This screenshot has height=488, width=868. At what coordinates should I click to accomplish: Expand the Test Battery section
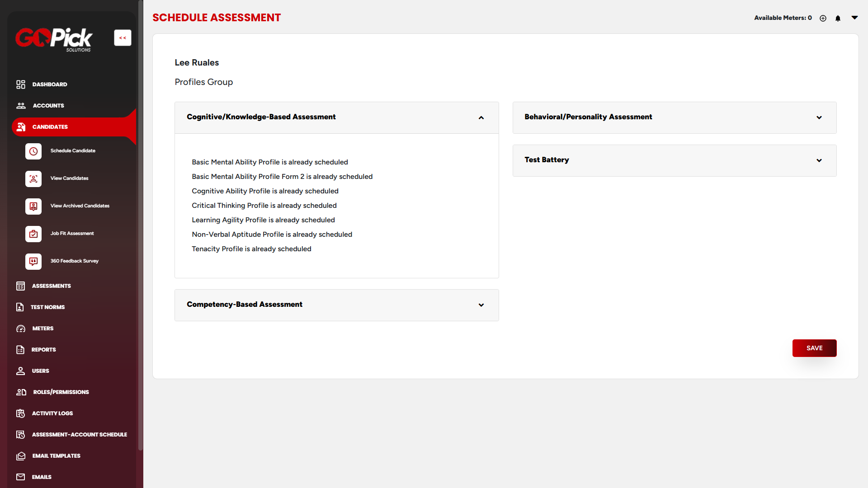[819, 161]
